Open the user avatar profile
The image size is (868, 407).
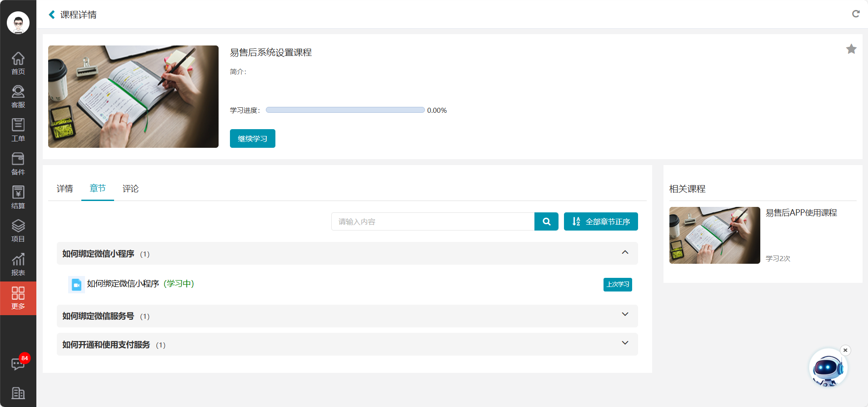(18, 23)
